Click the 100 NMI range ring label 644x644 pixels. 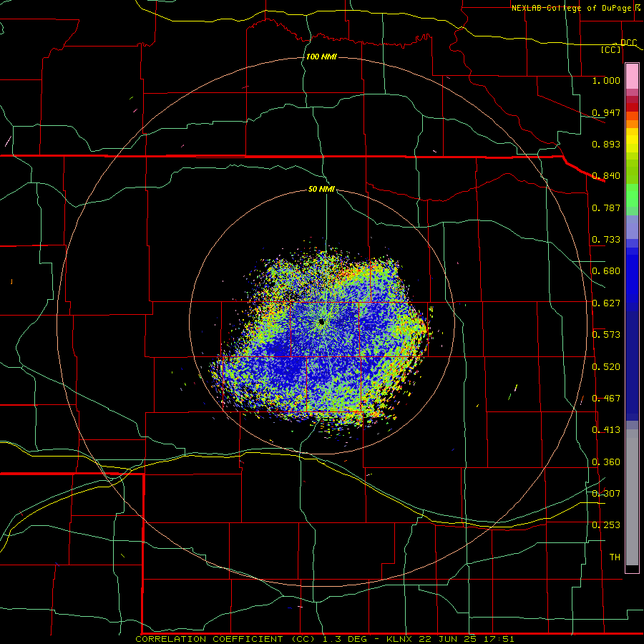click(x=321, y=57)
